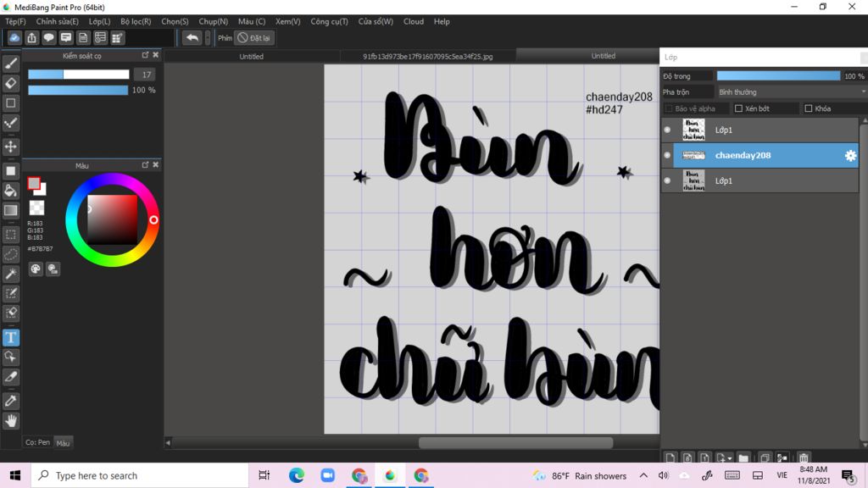868x488 pixels.
Task: Select the Brush tool
Action: [10, 64]
